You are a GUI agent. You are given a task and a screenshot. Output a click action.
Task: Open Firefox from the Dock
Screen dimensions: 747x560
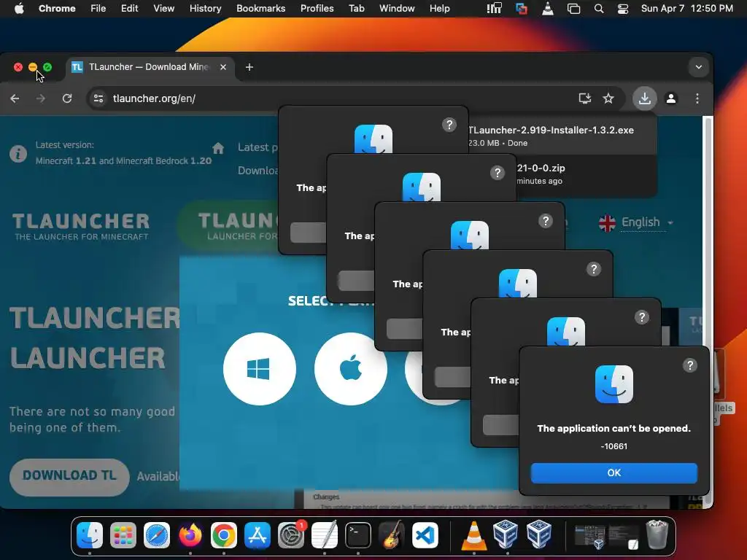[190, 535]
